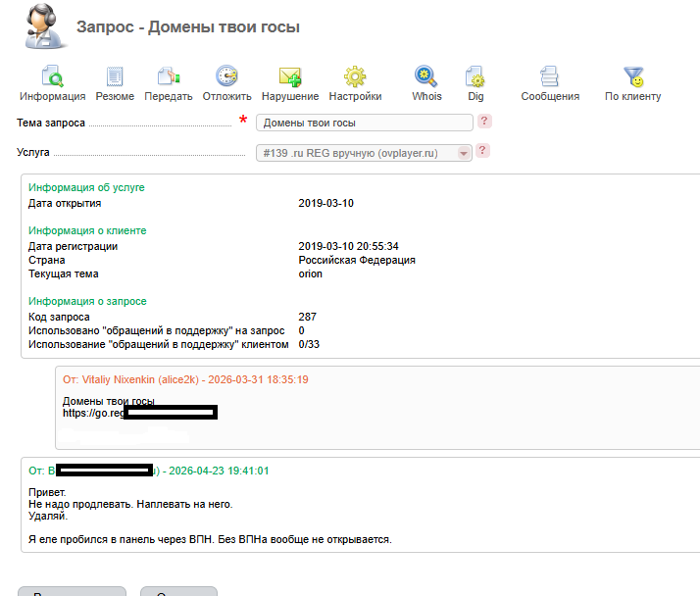Click the Тема запроса text field
The height and width of the screenshot is (596, 700).
coord(364,123)
